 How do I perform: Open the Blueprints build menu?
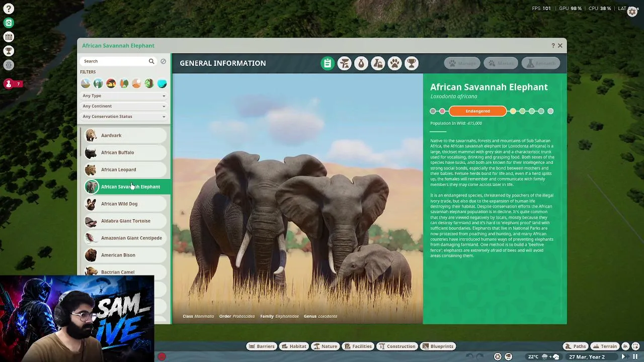point(438,346)
